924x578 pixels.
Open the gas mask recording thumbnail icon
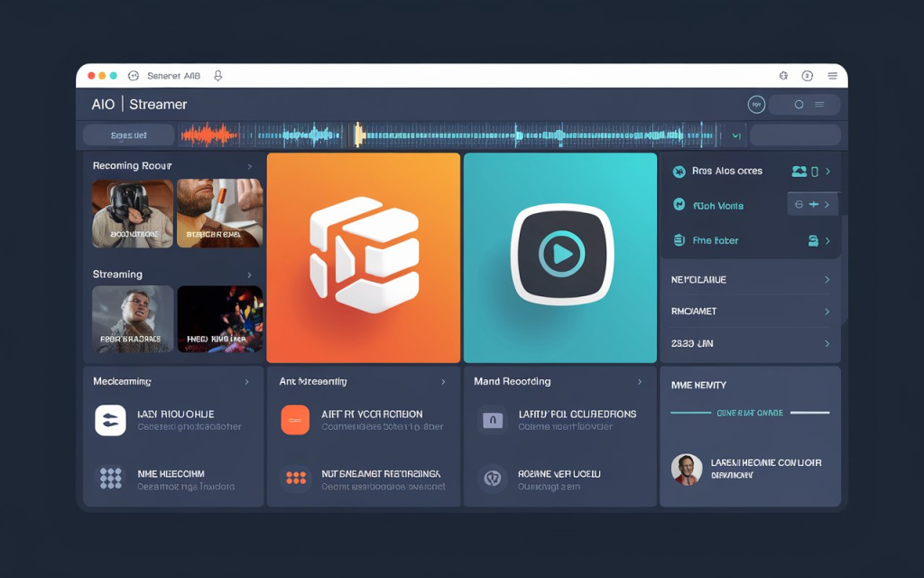click(x=132, y=213)
